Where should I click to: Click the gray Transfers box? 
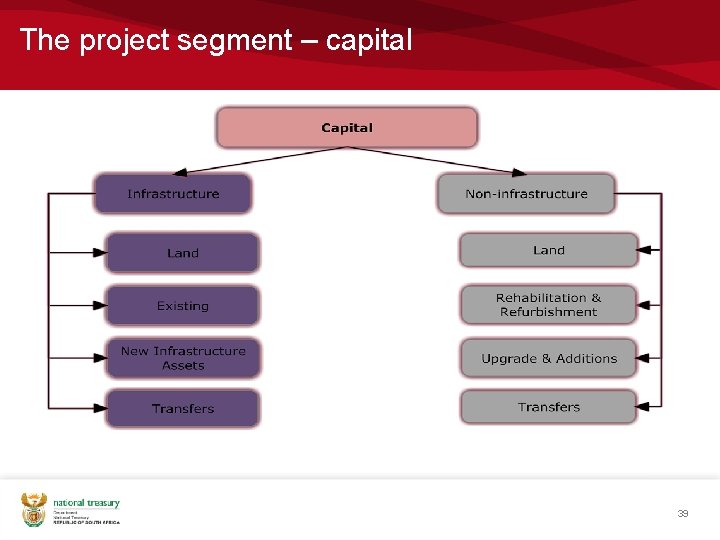(x=549, y=407)
